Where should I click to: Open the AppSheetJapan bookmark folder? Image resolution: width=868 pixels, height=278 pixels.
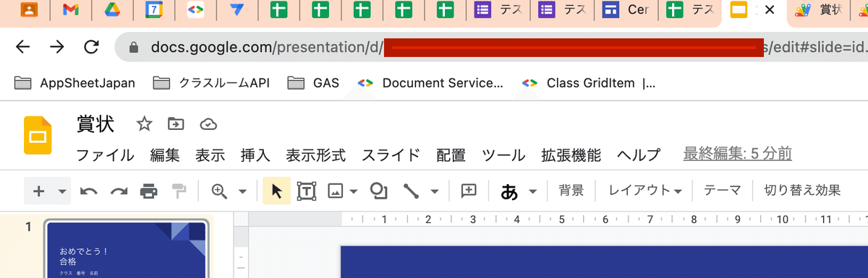(75, 83)
